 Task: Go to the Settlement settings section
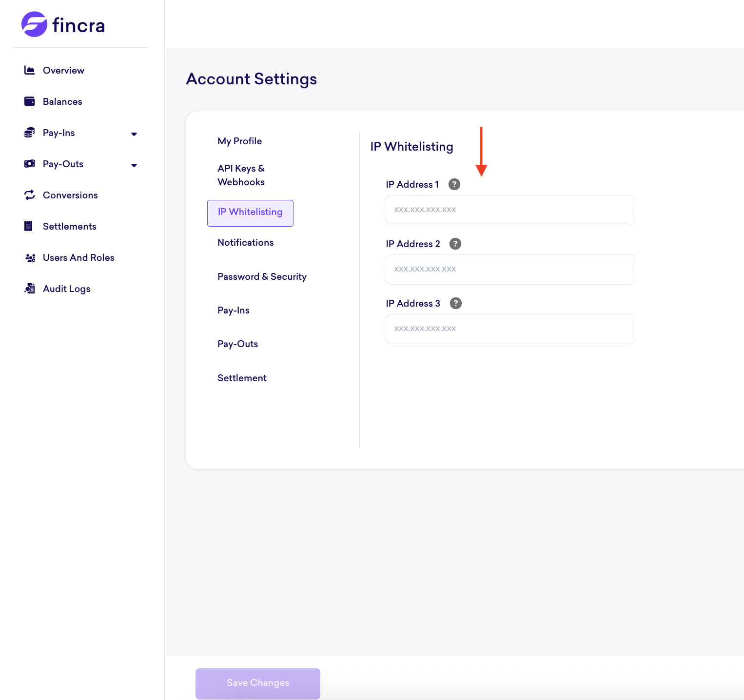coord(242,378)
